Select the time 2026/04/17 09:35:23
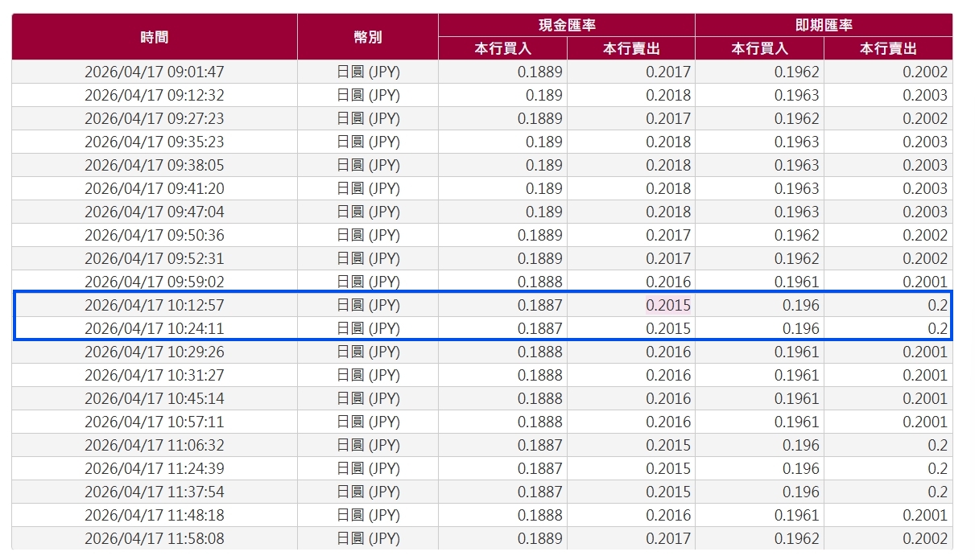The width and height of the screenshot is (975, 560). point(155,142)
